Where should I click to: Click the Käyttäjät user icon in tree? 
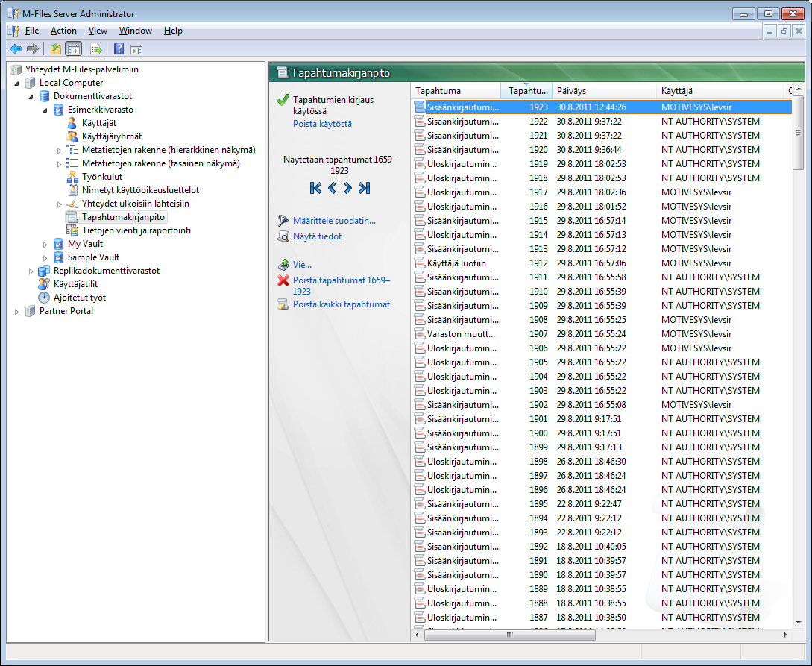click(x=72, y=123)
